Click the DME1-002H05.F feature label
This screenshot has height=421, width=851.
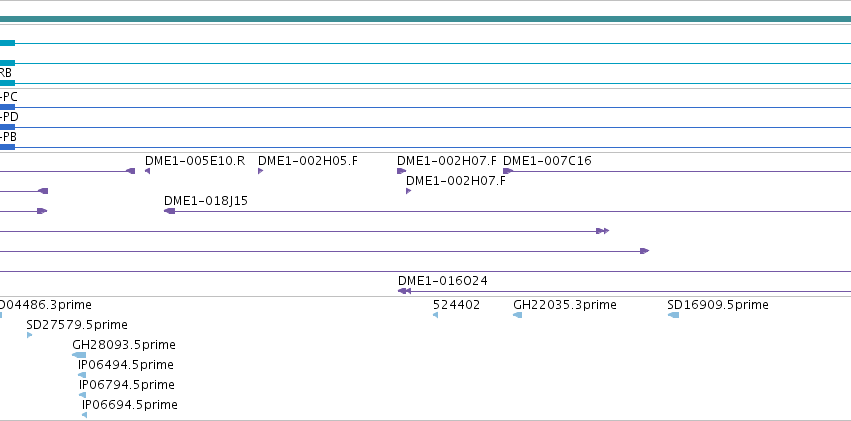pos(308,161)
